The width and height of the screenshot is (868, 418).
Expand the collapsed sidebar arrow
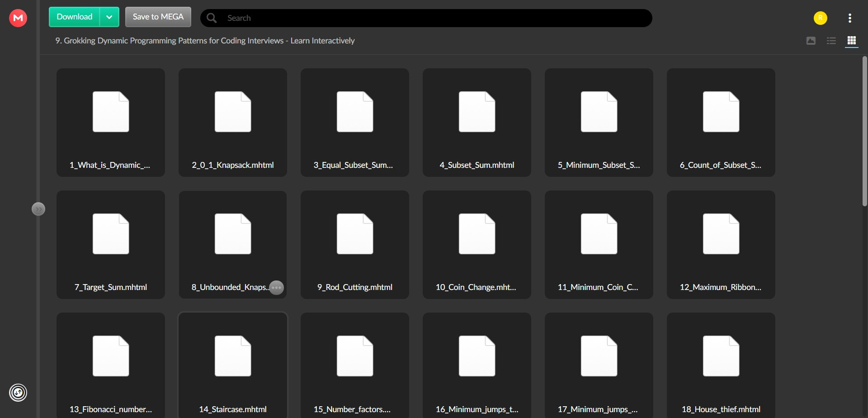coord(38,209)
